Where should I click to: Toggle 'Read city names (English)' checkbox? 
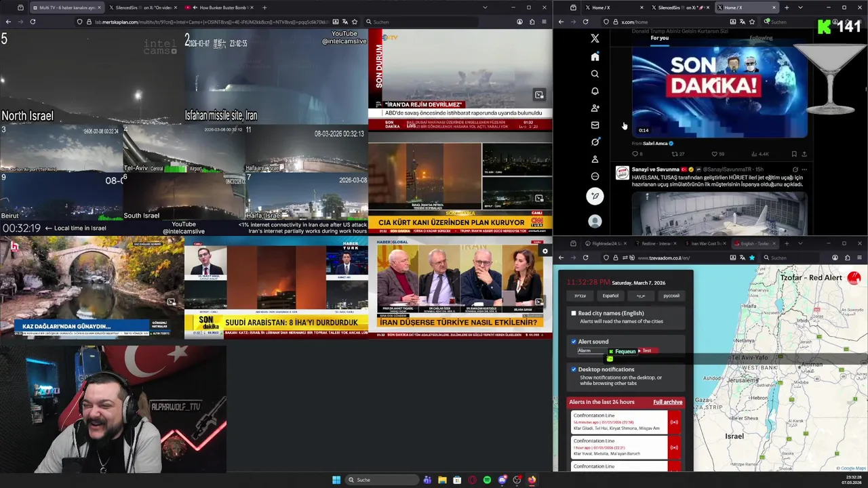tap(574, 313)
